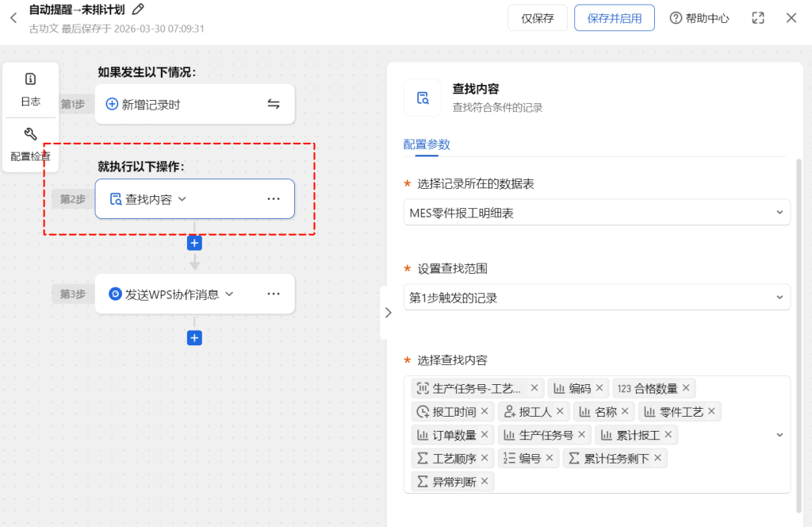Screen dimensions: 812x527
Task: Remove the 合格数量 field tag
Action: [x=686, y=387]
